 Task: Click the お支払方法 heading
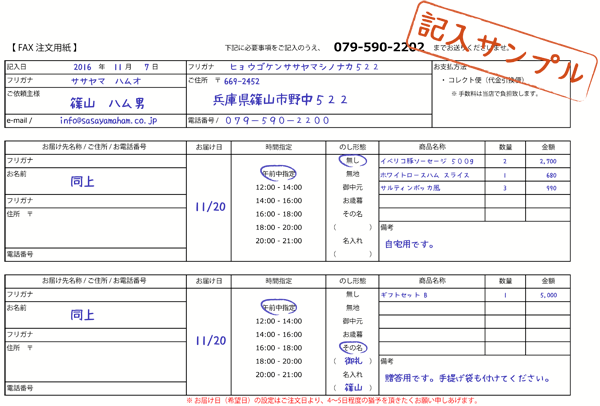[450, 67]
